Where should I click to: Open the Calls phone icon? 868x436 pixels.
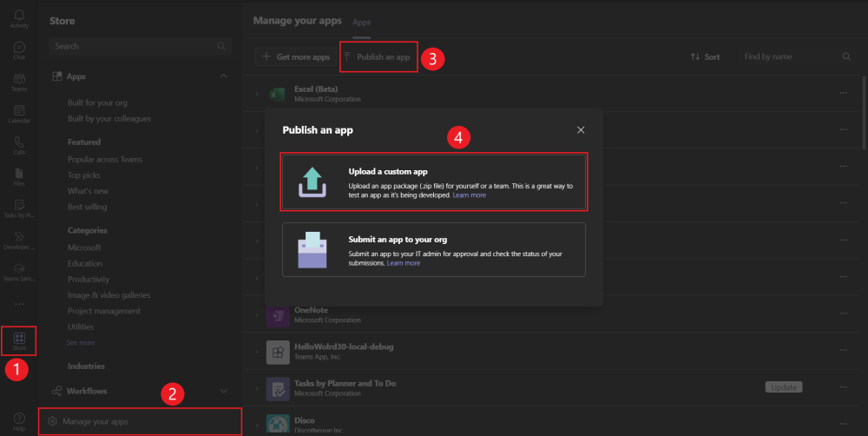19,144
